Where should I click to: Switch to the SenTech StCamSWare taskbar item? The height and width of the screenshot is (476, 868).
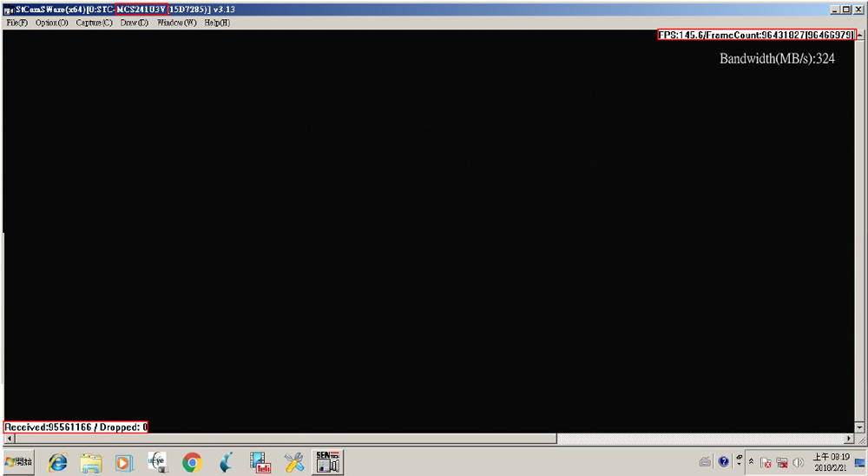(x=328, y=462)
